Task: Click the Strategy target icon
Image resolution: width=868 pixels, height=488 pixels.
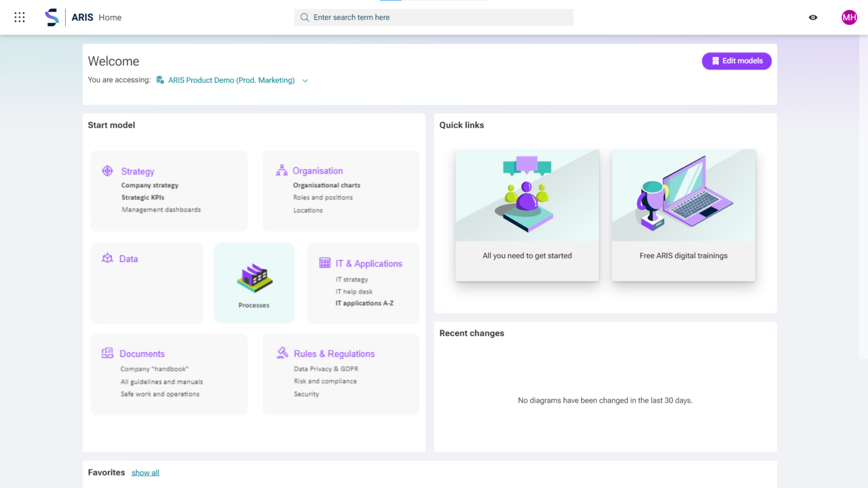Action: coord(107,171)
